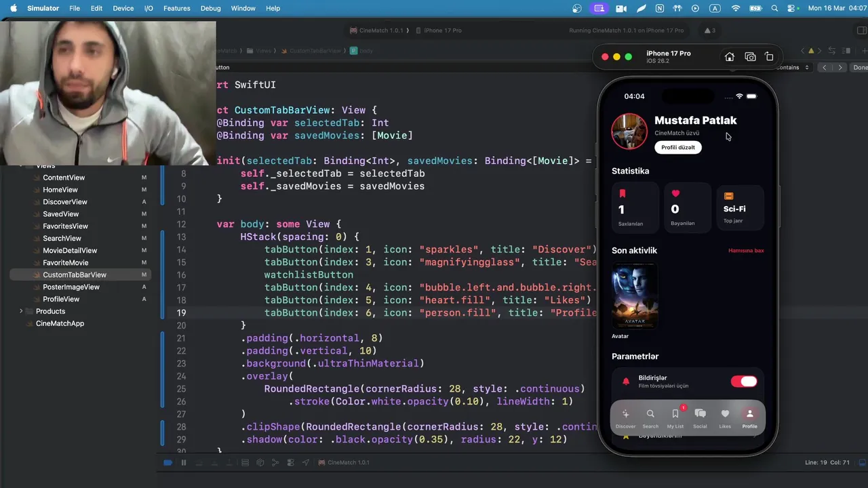Open macOS Spotlight search
The height and width of the screenshot is (488, 868).
[x=774, y=8]
